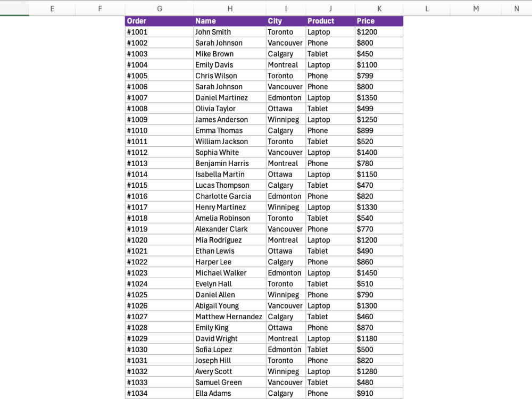Image resolution: width=532 pixels, height=399 pixels.
Task: Click the Emily Davis name cell
Action: (x=230, y=65)
